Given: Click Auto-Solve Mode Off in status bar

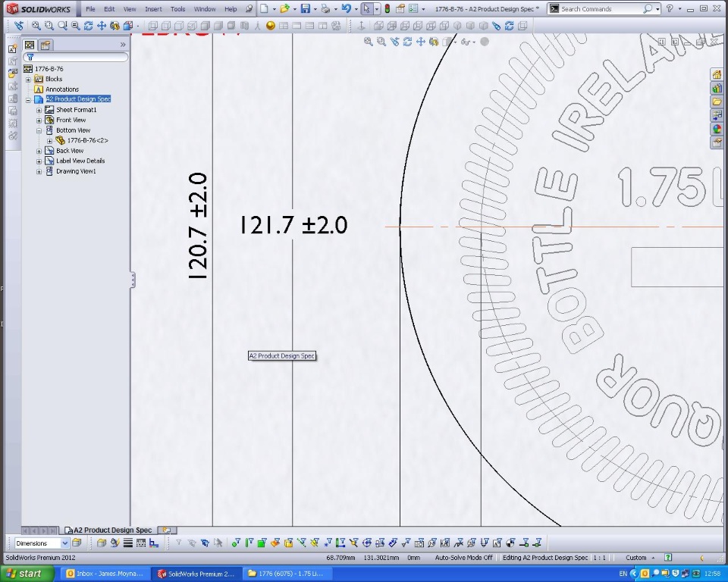Looking at the screenshot, I should (x=463, y=558).
